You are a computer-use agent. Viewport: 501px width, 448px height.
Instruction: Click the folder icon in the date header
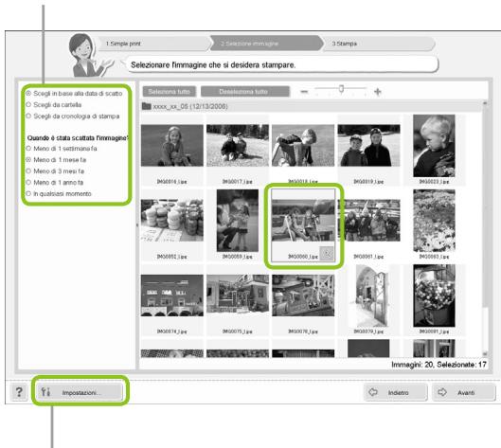tap(147, 106)
